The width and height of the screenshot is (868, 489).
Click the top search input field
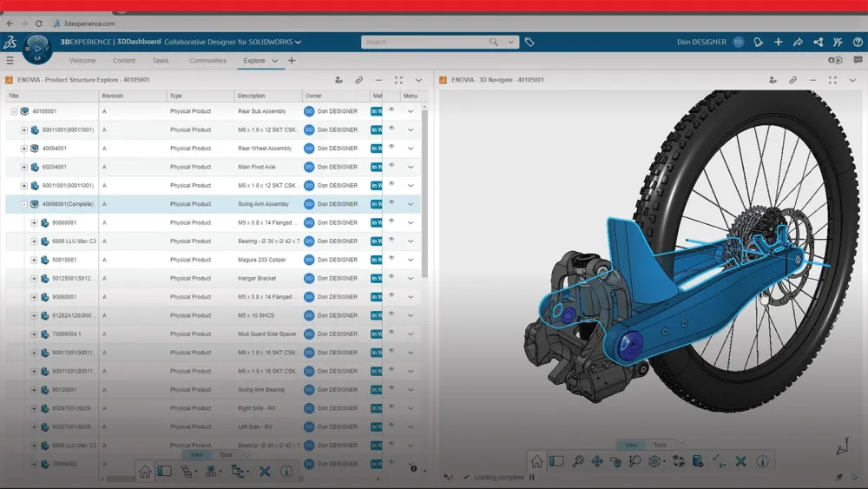pos(425,42)
